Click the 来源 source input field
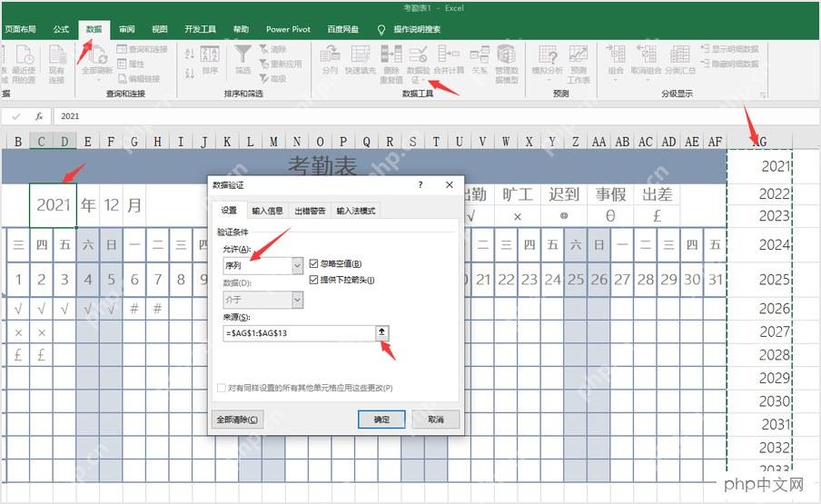 pyautogui.click(x=299, y=333)
